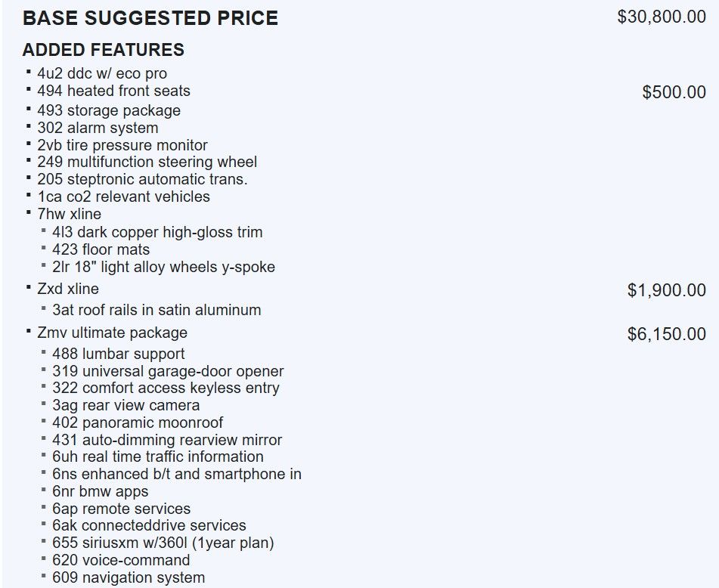Select the 402 panoramic moonroof item
The width and height of the screenshot is (719, 588).
138,422
